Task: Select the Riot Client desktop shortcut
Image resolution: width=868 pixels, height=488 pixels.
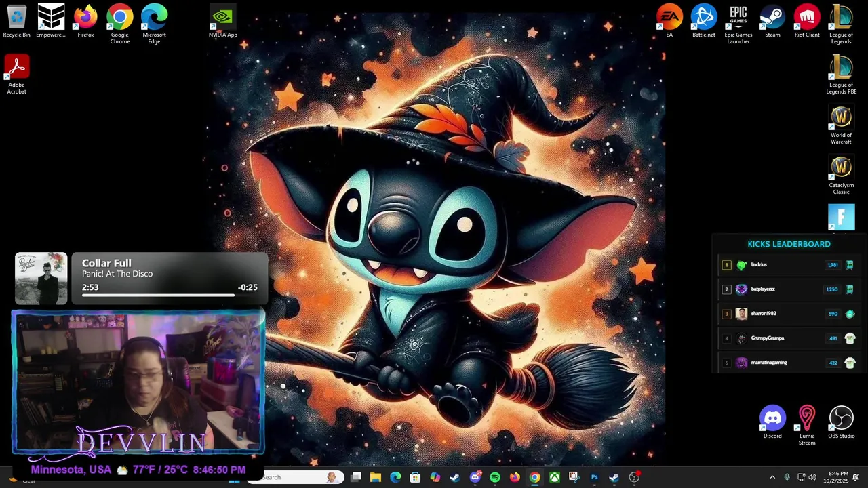Action: 807,21
